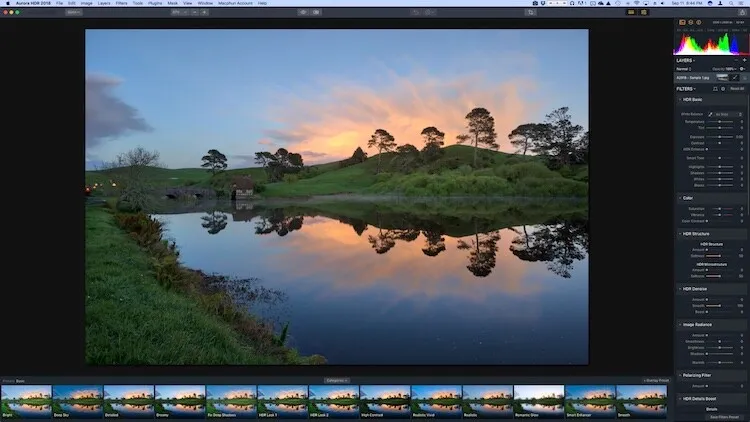
Task: Open the Layers menu in menu bar
Action: click(x=103, y=3)
